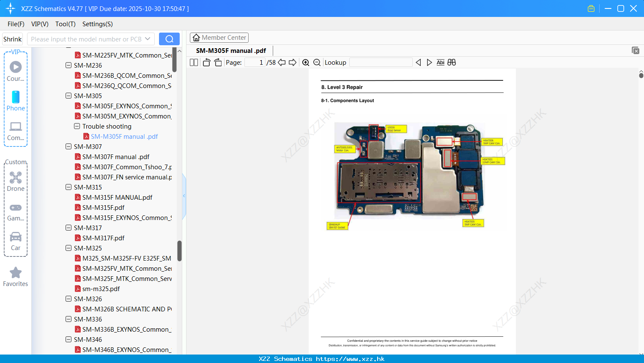644x363 pixels.
Task: Rotate page clockwise icon
Action: click(218, 63)
